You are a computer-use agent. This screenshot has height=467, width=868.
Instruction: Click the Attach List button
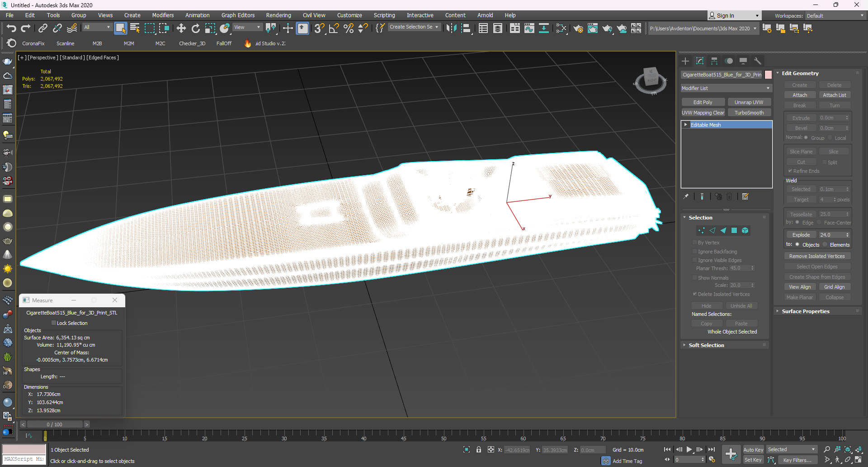point(835,95)
